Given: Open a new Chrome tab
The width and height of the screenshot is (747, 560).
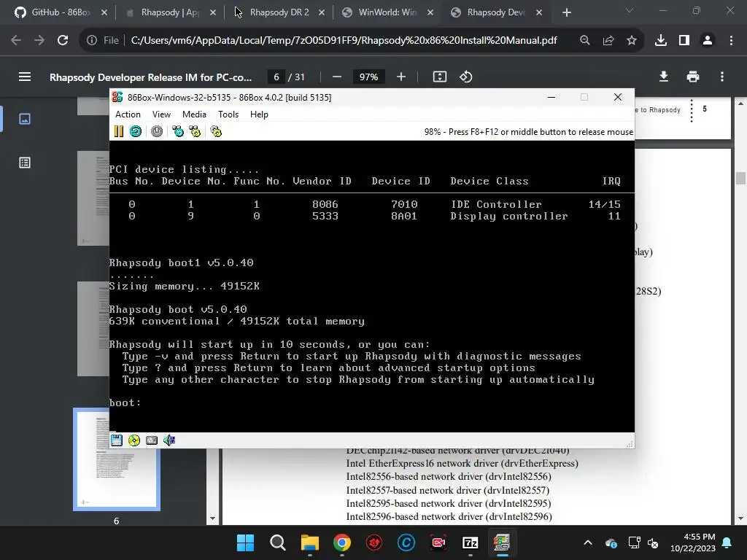Looking at the screenshot, I should coord(566,12).
